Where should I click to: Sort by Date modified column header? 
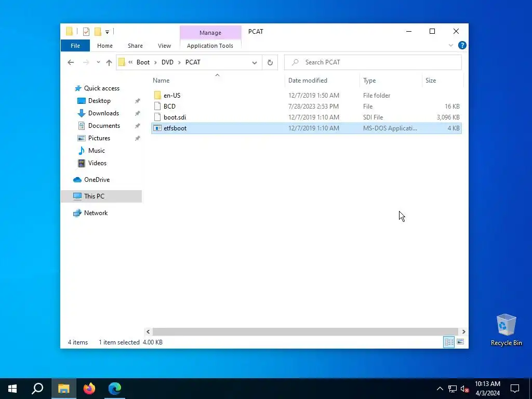pos(308,81)
